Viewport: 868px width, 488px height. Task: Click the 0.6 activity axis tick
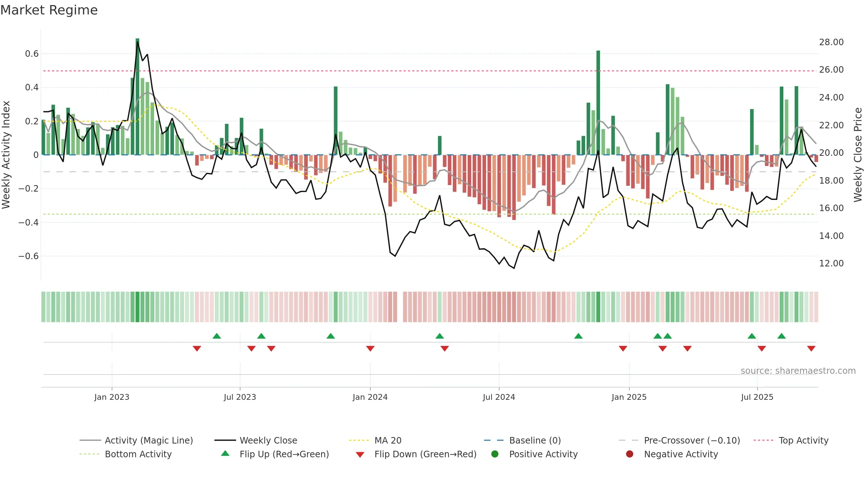click(x=32, y=54)
